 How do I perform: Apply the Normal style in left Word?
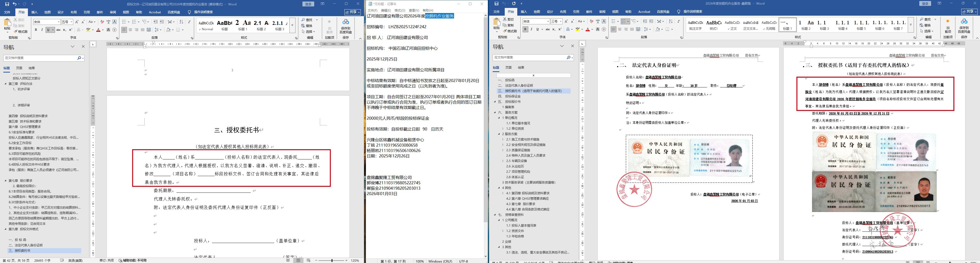coord(206,25)
